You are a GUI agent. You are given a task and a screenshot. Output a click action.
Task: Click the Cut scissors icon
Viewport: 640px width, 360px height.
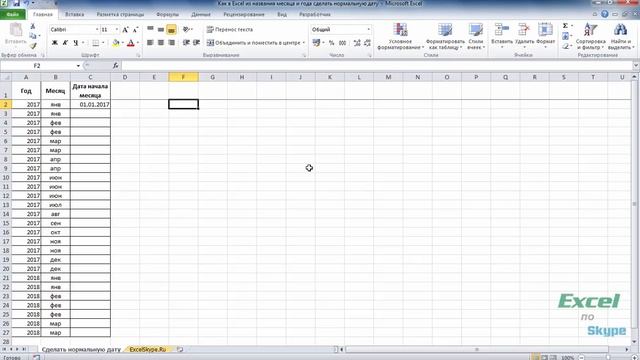(33, 26)
